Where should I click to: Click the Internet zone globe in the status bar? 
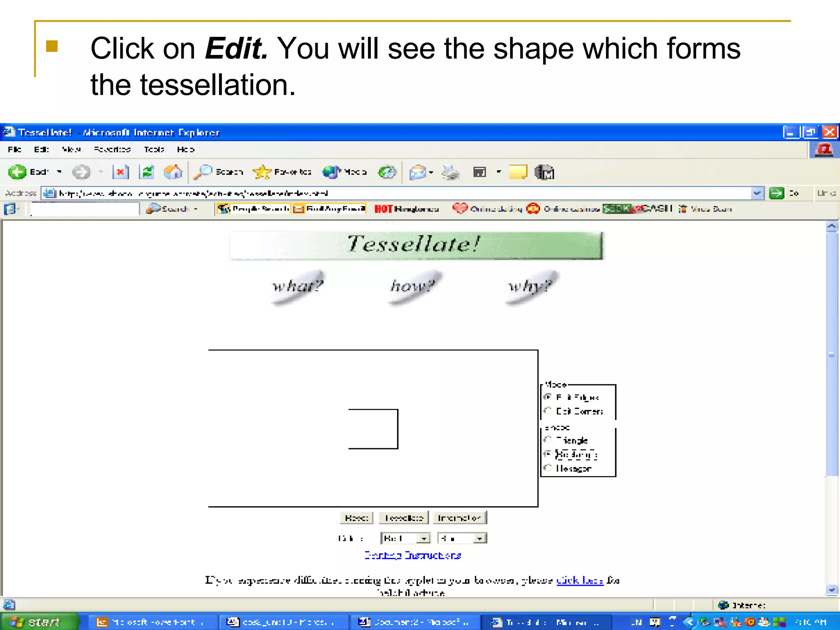point(723,605)
